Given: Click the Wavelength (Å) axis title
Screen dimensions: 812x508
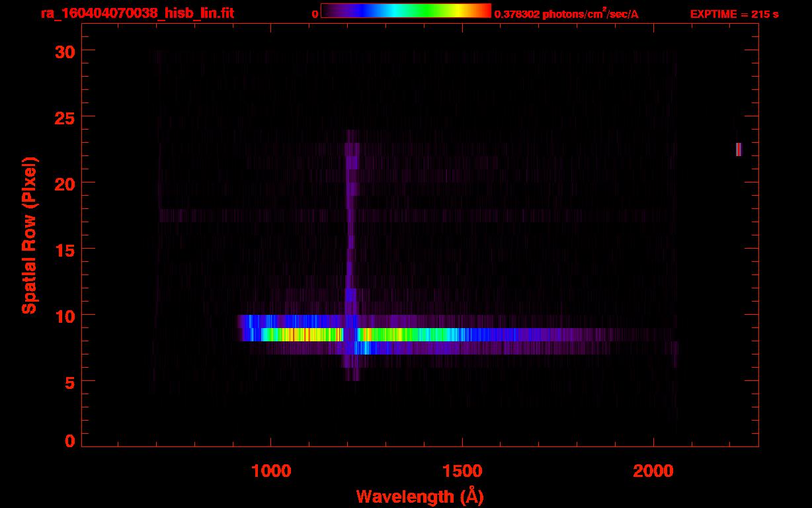Looking at the screenshot, I should [420, 496].
